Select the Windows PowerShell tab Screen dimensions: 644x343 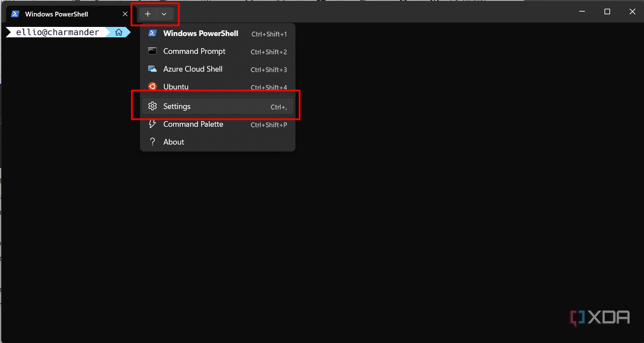pos(70,14)
